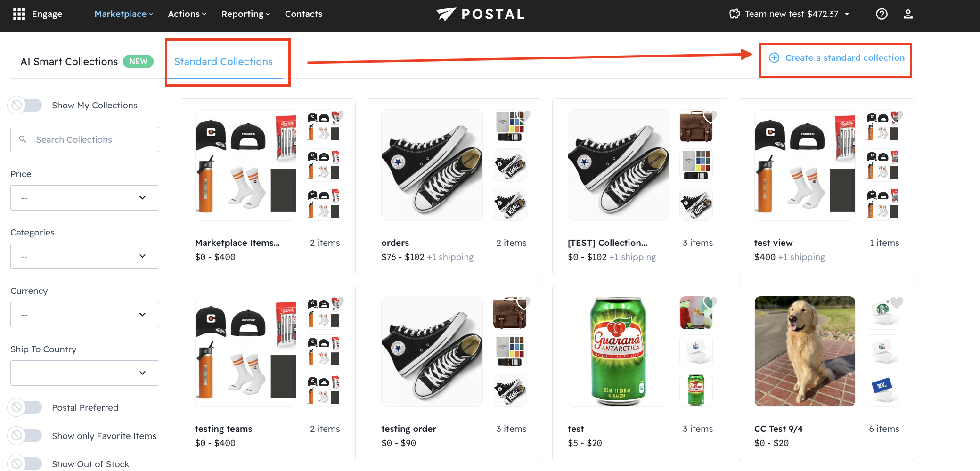Switch to AI Smart Collections tab

(x=69, y=62)
